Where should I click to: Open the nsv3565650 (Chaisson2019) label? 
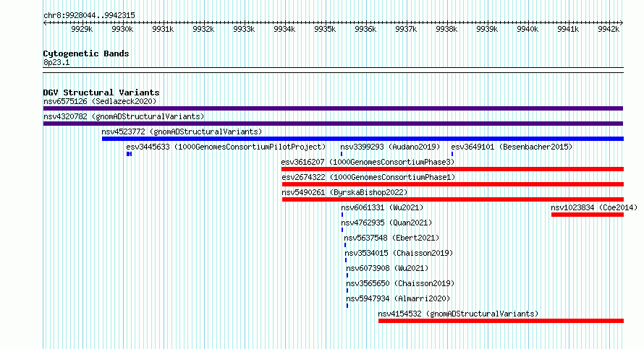(400, 283)
